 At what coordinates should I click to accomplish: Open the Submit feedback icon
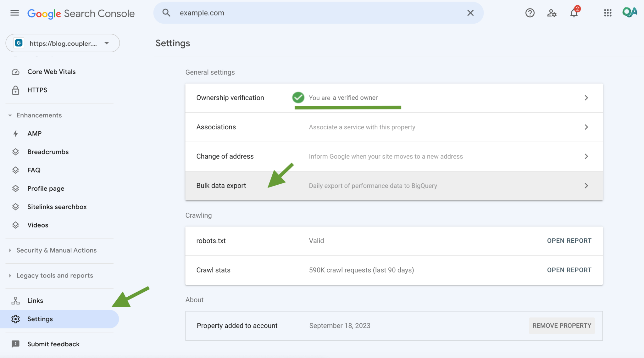pyautogui.click(x=15, y=344)
